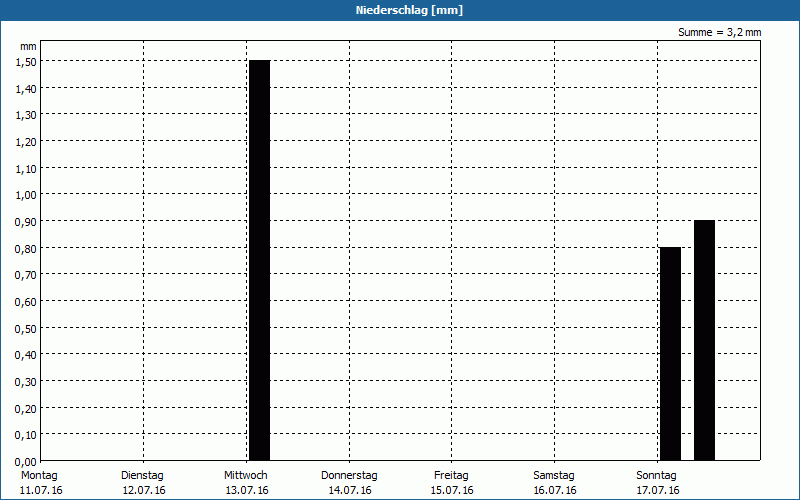Click the 0,00 y-axis value

(26, 462)
